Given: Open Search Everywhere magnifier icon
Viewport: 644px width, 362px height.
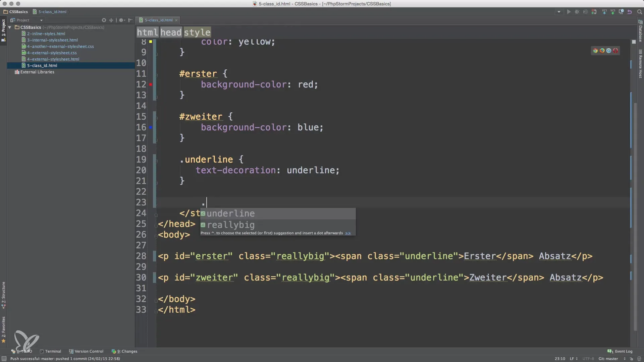Looking at the screenshot, I should click(x=639, y=12).
